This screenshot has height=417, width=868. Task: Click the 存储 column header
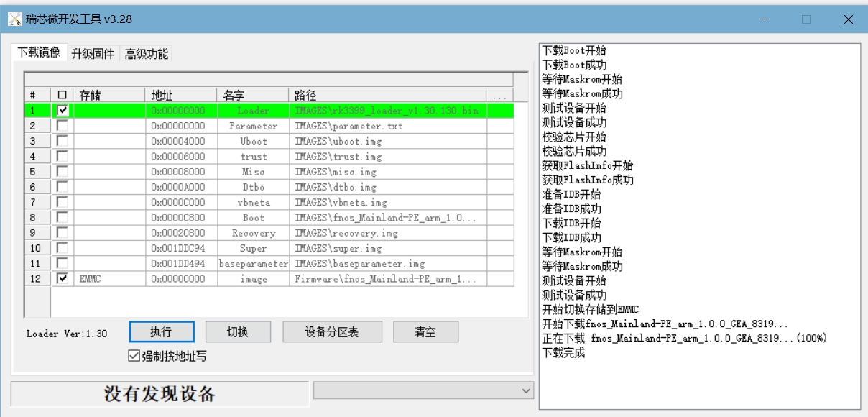pos(110,95)
